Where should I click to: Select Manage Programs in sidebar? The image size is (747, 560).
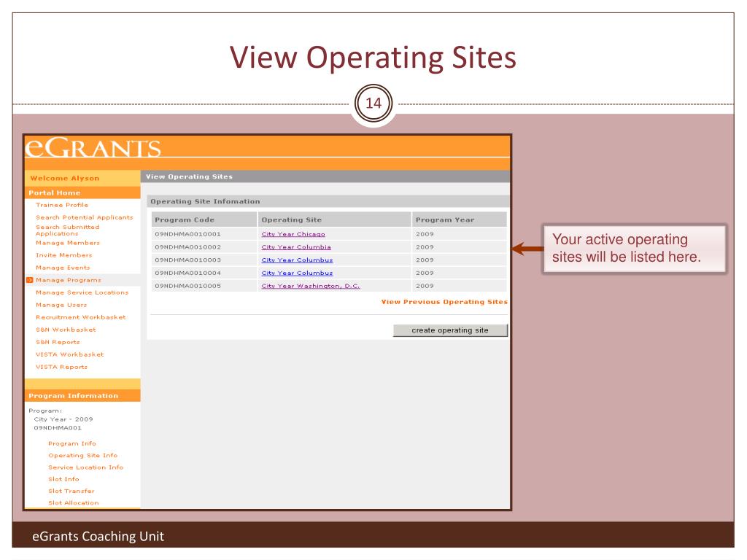point(68,280)
